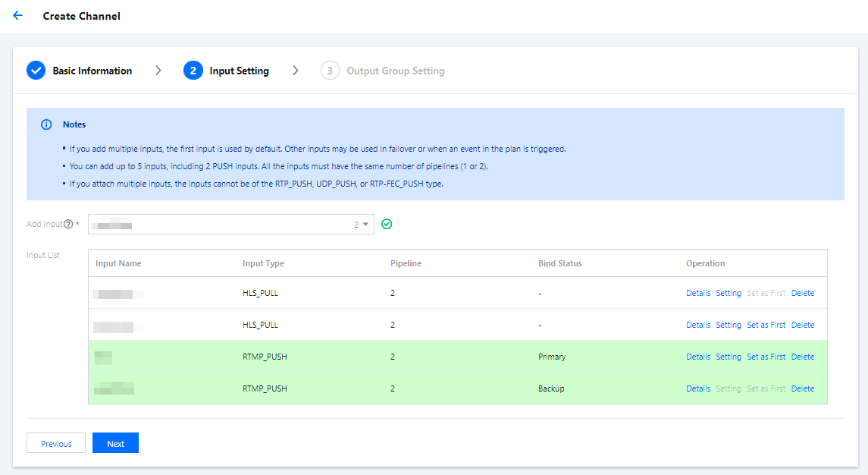The height and width of the screenshot is (475, 868).
Task: Click the green validation checkmark icon
Action: point(387,224)
